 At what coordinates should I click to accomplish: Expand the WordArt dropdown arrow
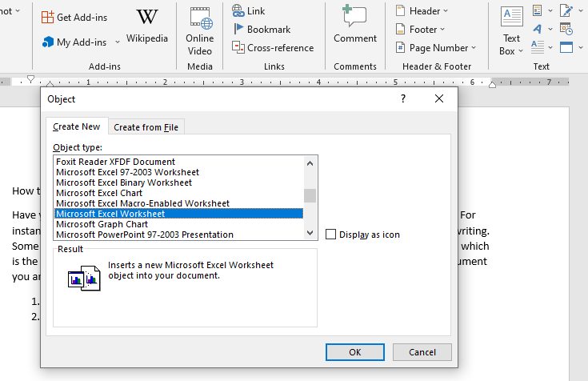pos(550,29)
